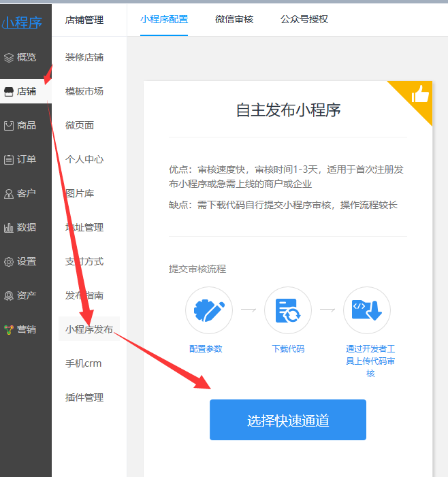Open 订单 in main sidebar
The image size is (448, 477).
coord(26,160)
